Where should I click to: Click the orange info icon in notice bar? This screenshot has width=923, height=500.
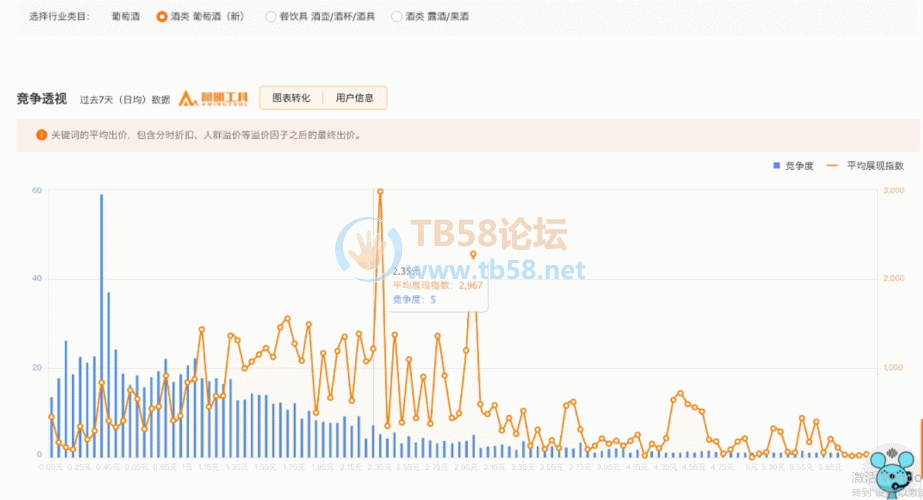pyautogui.click(x=41, y=135)
